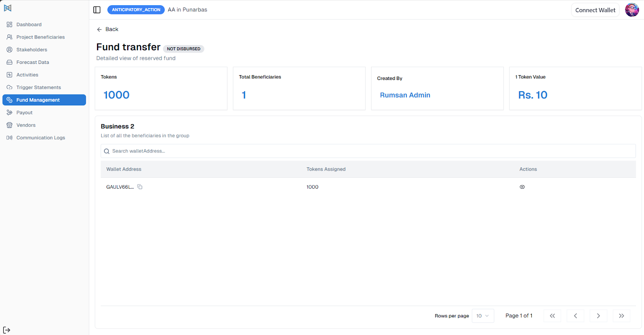Click the 'Rs. 10' token value

click(533, 95)
